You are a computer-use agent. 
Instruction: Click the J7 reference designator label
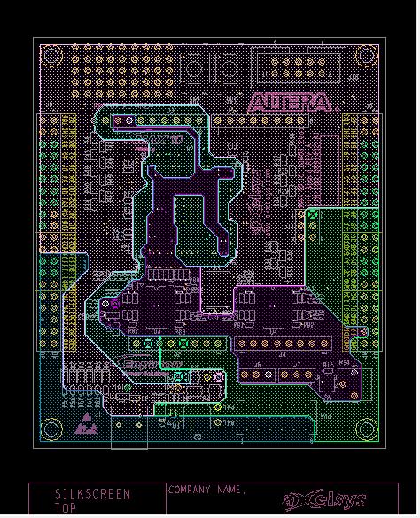298,365
